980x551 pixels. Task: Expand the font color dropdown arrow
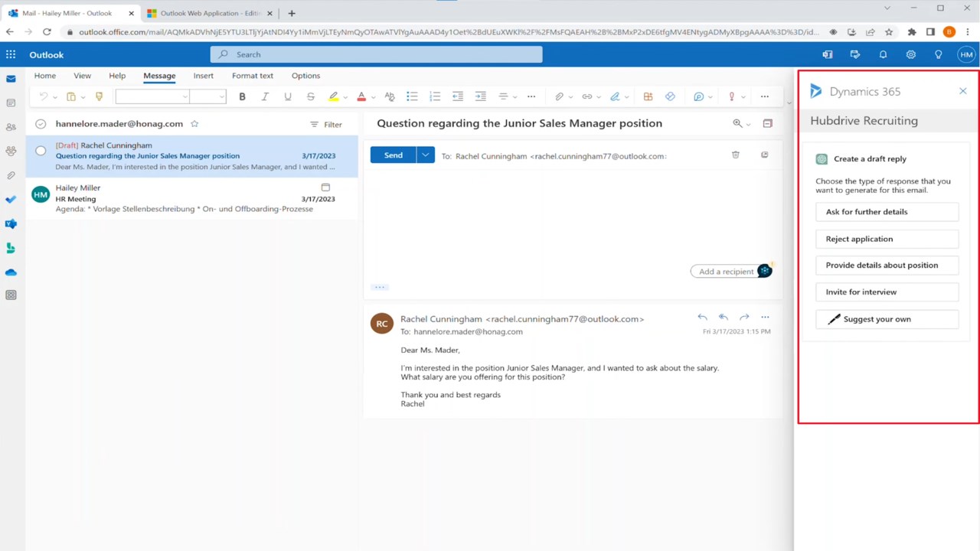(x=373, y=97)
